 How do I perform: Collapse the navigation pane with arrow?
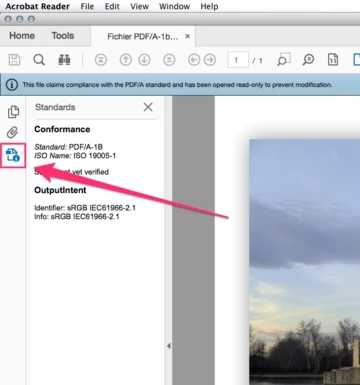(x=169, y=346)
